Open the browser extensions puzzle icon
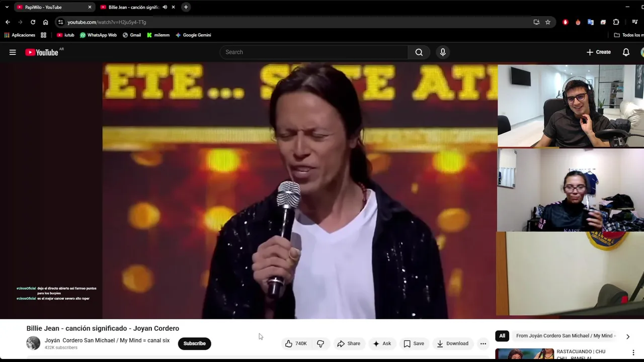644x362 pixels. [x=616, y=22]
